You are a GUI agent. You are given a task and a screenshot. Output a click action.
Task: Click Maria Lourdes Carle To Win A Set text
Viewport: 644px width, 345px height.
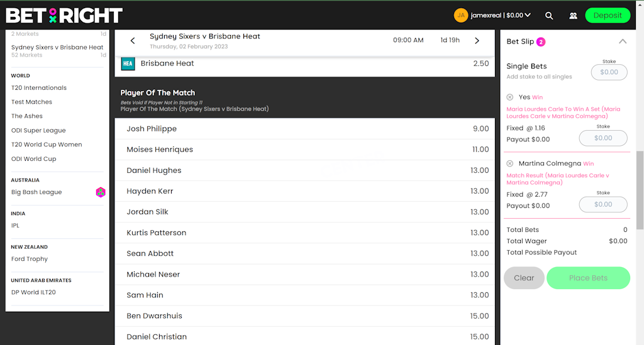563,112
